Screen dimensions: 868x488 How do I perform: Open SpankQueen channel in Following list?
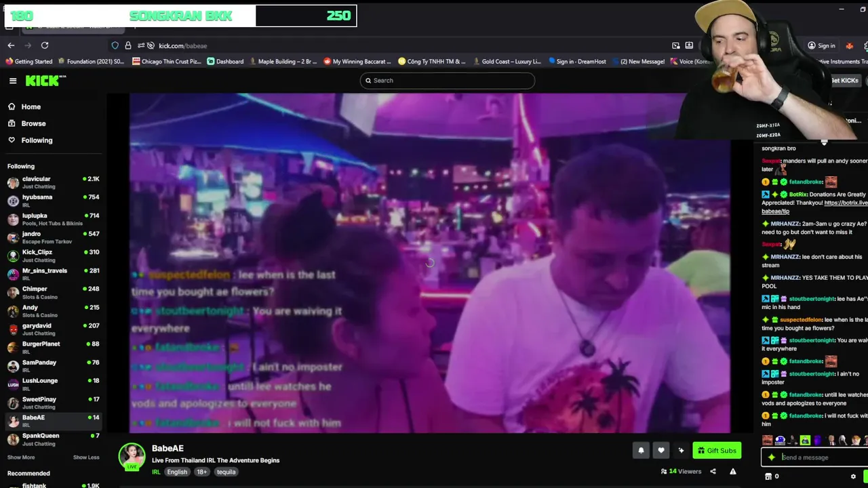tap(53, 439)
